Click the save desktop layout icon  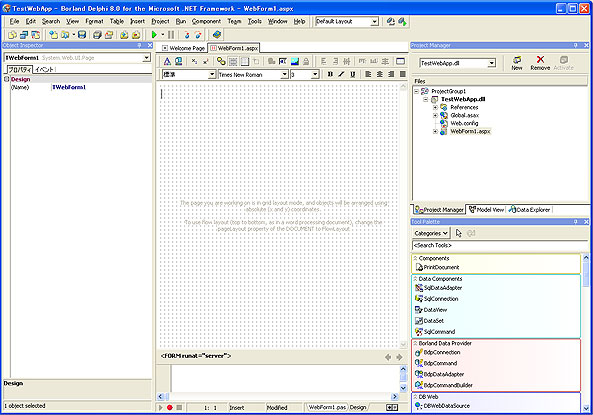[x=391, y=22]
